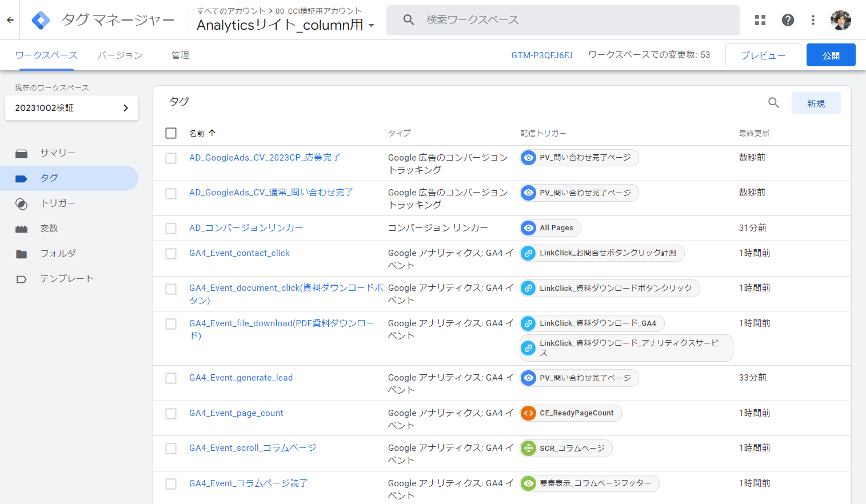Check the GA4_Event_コラムページ読了 row checkbox
Image resolution: width=866 pixels, height=504 pixels.
point(171,484)
